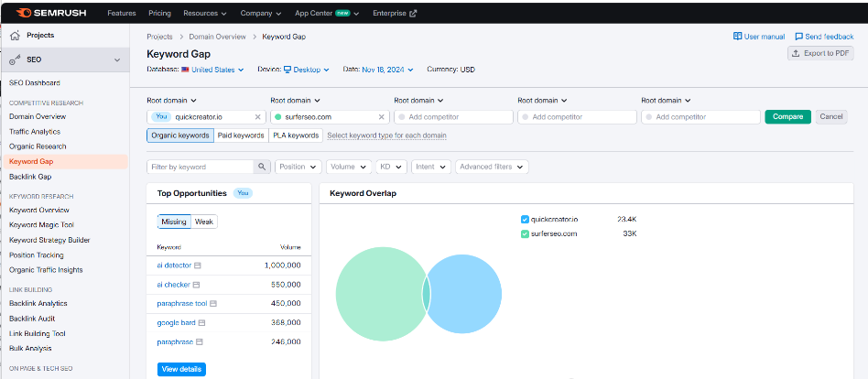The width and height of the screenshot is (868, 379).
Task: Open SERP icon next to google bard
Action: point(201,322)
